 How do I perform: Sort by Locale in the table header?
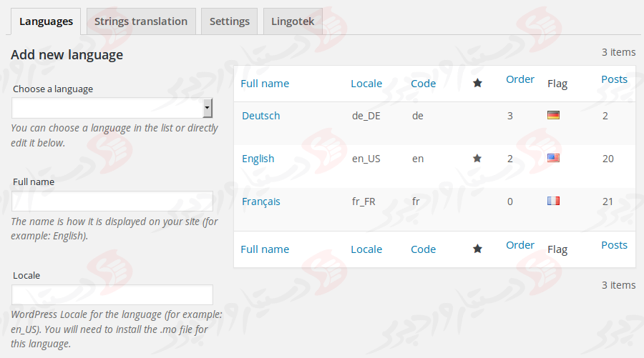[x=366, y=84]
